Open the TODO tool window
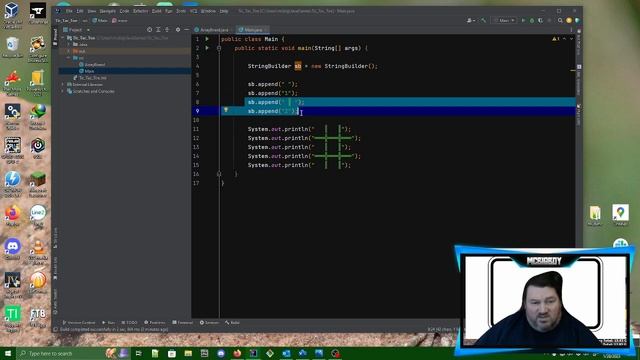 (129, 322)
